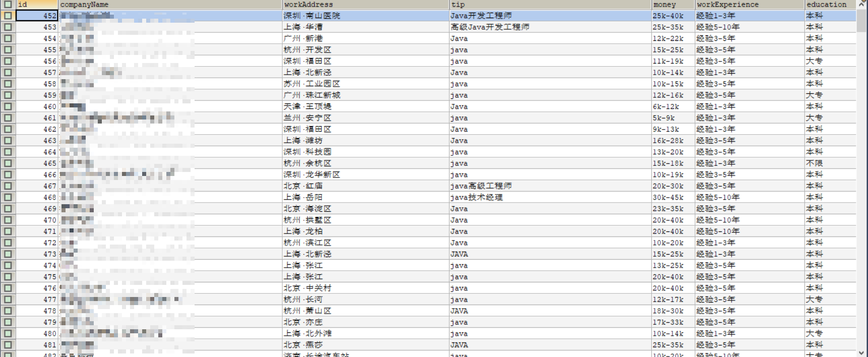Click the scroll up arrow of vertical scrollbar
Screen dimensions: 868x357
[862, 5]
